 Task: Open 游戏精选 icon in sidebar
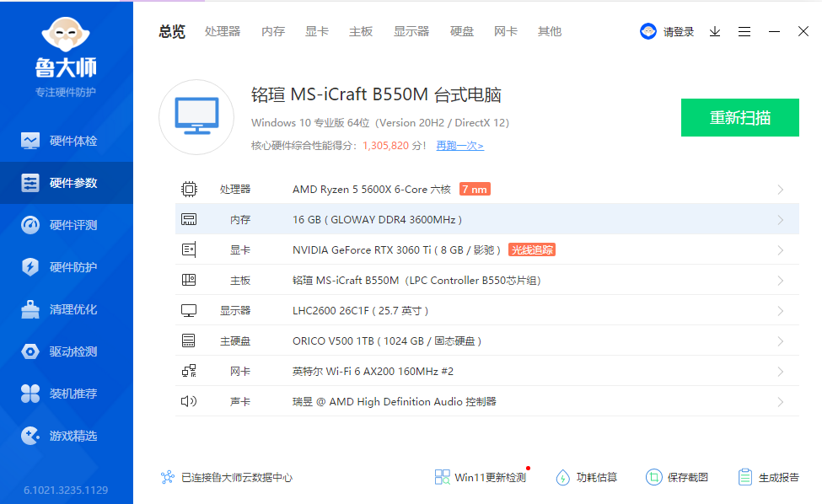point(30,436)
